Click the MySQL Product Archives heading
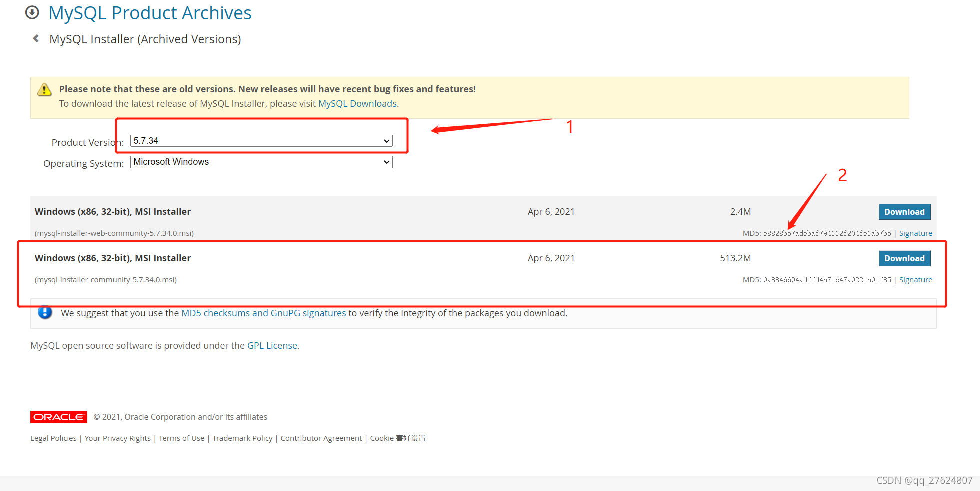This screenshot has width=980, height=491. pyautogui.click(x=150, y=13)
